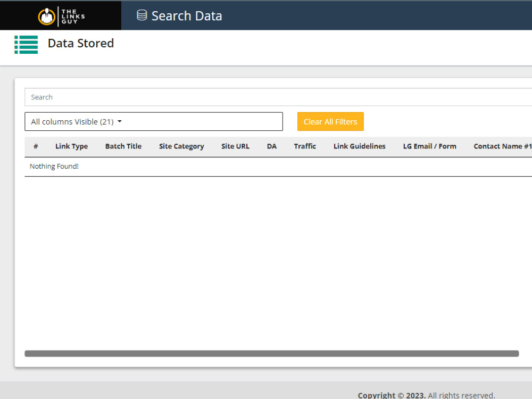532x399 pixels.
Task: Click the Link Guidelines column header
Action: click(x=359, y=146)
